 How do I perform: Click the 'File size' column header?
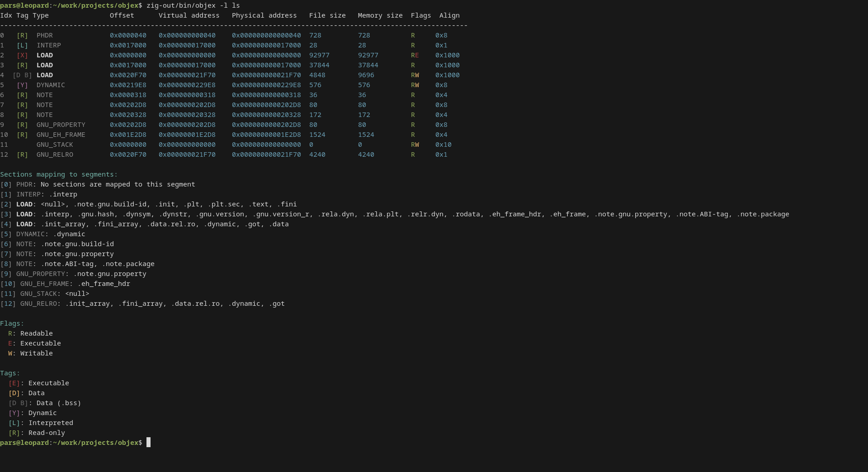click(327, 15)
